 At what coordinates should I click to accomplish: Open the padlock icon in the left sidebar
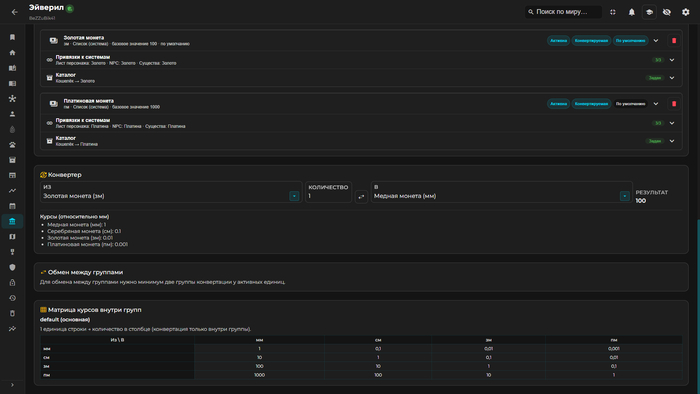12,282
